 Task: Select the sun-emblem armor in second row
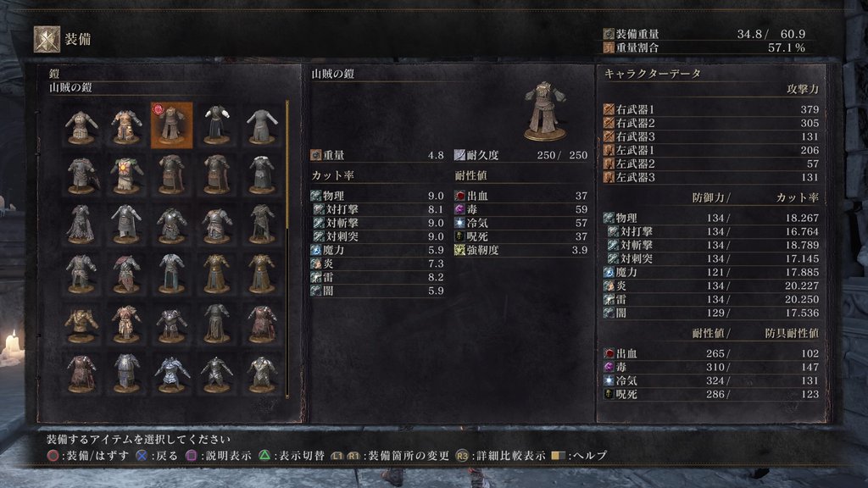[x=126, y=175]
